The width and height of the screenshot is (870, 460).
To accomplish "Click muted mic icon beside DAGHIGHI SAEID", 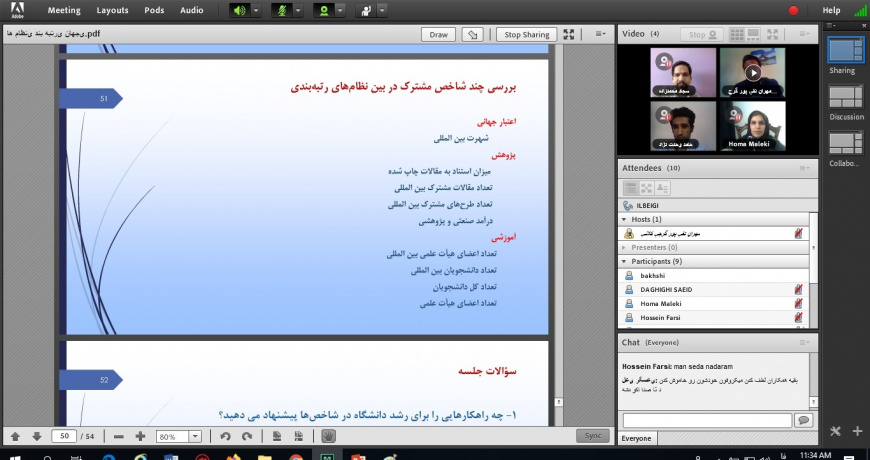I will tap(798, 290).
